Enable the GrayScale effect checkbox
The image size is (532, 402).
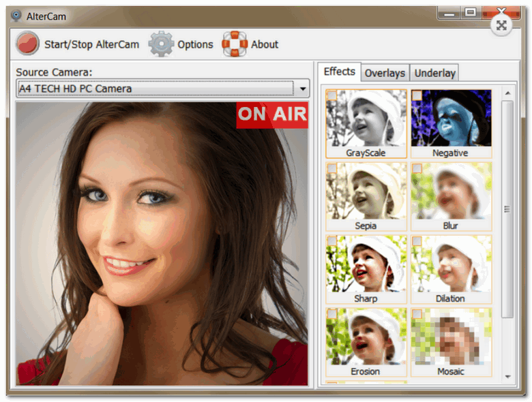(332, 95)
